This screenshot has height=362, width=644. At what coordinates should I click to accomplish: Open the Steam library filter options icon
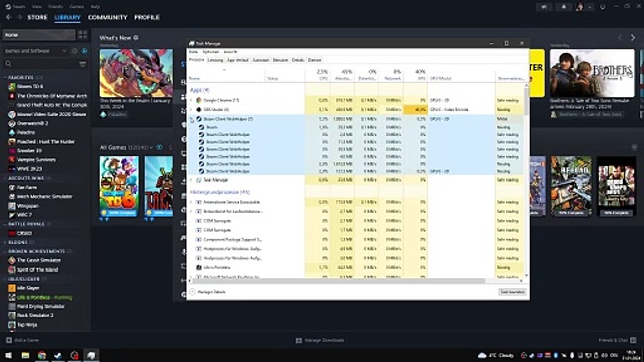(83, 64)
